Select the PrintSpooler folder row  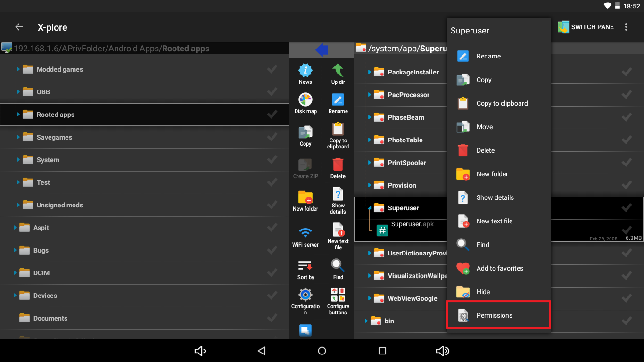coord(499,163)
